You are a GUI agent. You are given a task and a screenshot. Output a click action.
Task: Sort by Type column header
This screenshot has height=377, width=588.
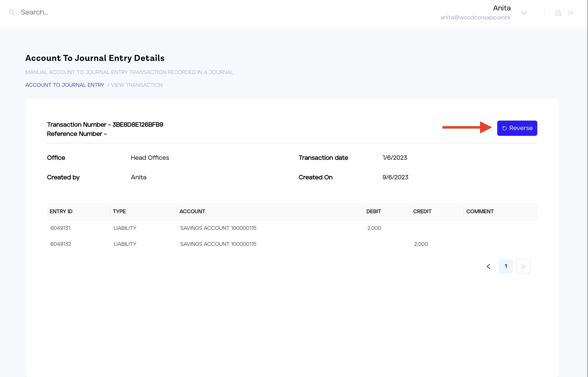pyautogui.click(x=119, y=211)
